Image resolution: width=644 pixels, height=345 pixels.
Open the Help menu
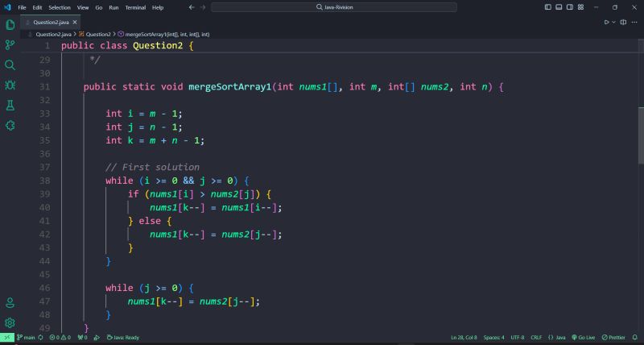tap(158, 7)
